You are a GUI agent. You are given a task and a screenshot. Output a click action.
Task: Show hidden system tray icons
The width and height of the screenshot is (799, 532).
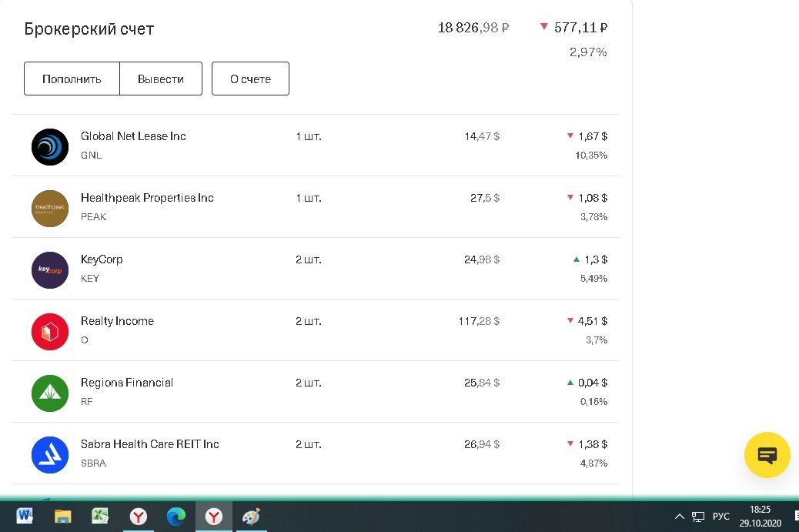679,517
